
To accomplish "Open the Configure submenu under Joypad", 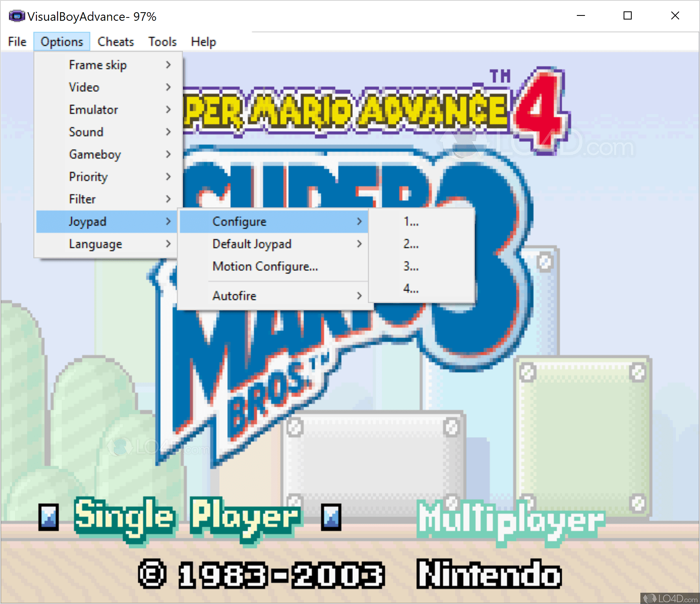I will pyautogui.click(x=239, y=221).
